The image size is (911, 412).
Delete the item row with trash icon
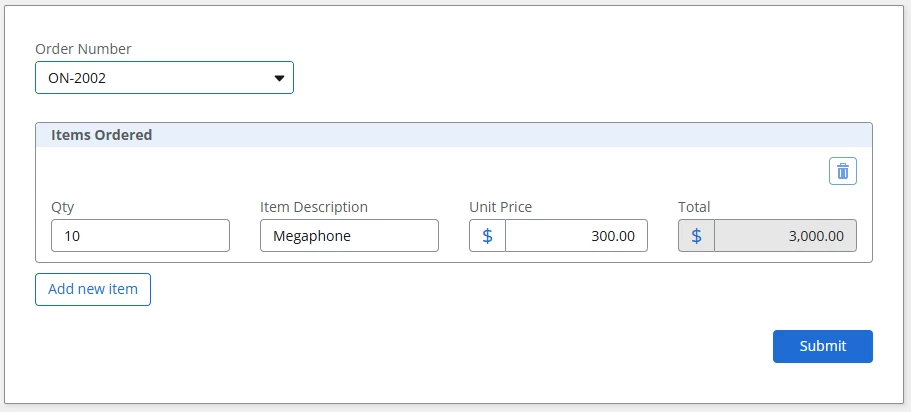[x=843, y=171]
